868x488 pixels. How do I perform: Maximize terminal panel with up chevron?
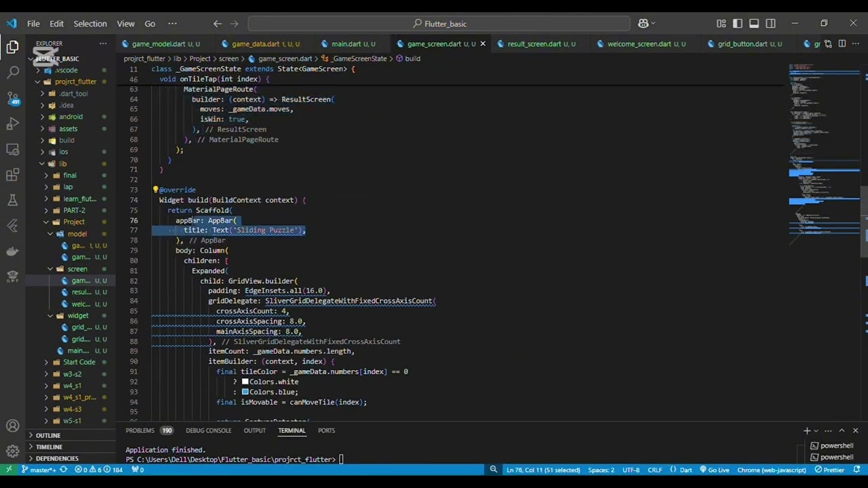click(842, 430)
